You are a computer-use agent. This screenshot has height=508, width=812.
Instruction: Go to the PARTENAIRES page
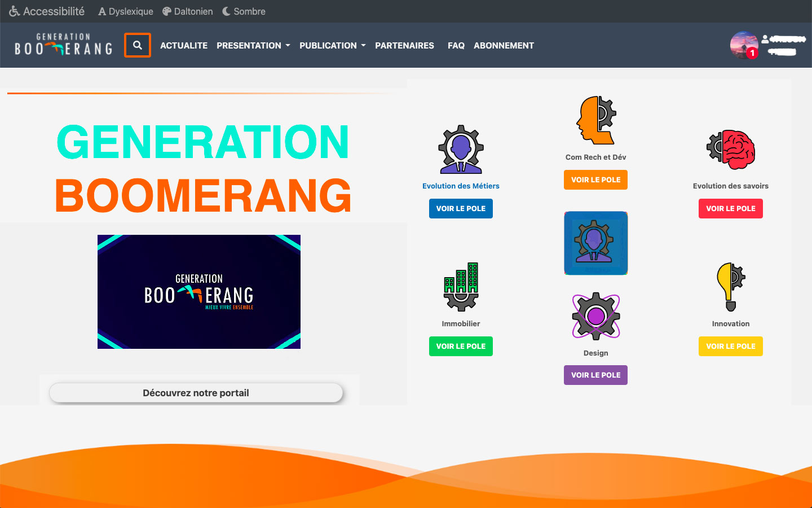[x=404, y=45]
